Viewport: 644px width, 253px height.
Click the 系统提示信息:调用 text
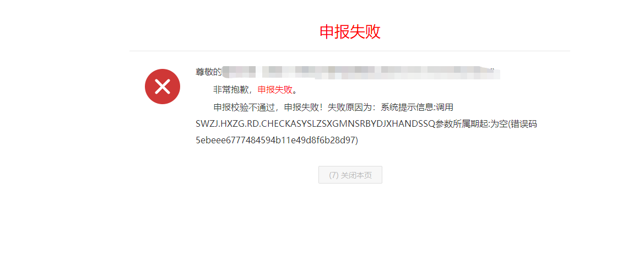click(417, 107)
